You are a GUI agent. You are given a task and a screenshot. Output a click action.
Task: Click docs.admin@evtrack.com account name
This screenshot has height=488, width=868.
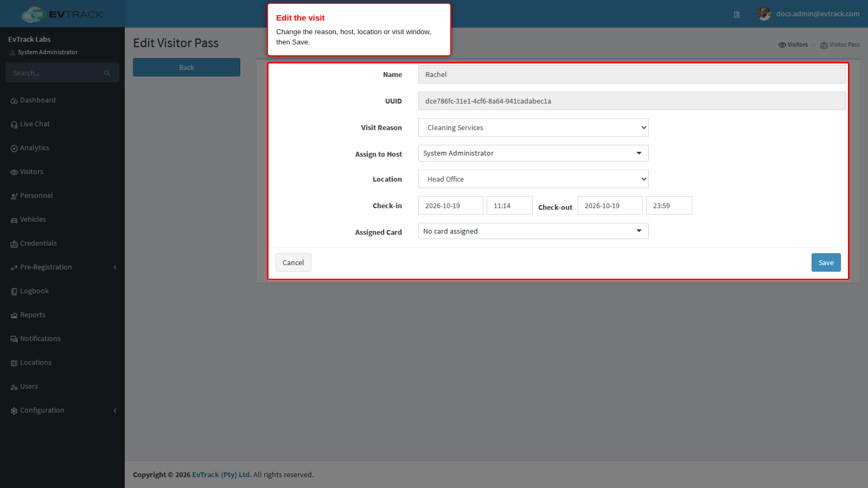point(818,14)
